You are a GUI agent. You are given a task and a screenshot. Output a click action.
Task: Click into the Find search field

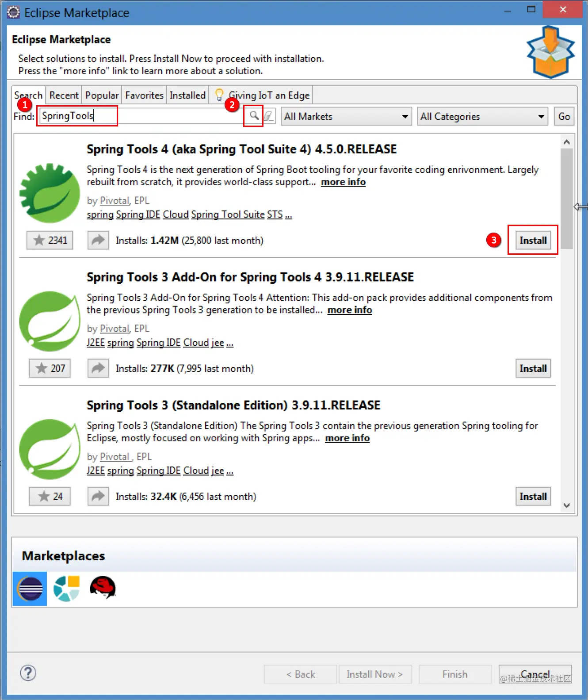141,116
